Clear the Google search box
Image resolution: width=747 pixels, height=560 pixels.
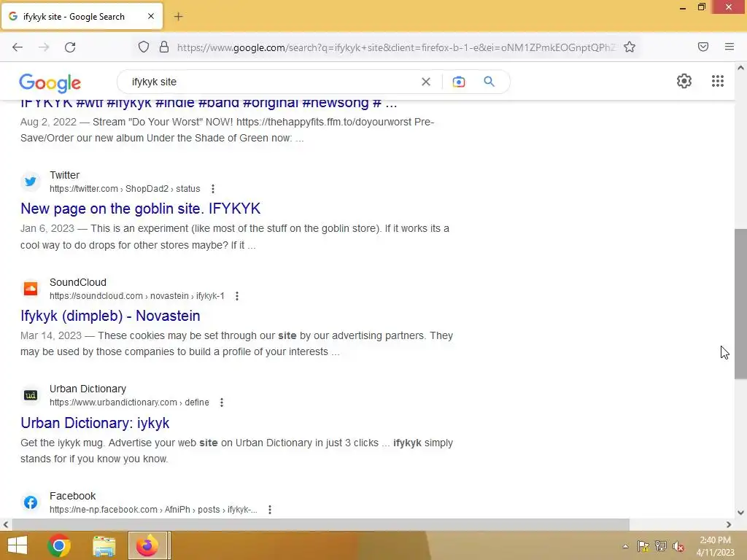point(426,82)
